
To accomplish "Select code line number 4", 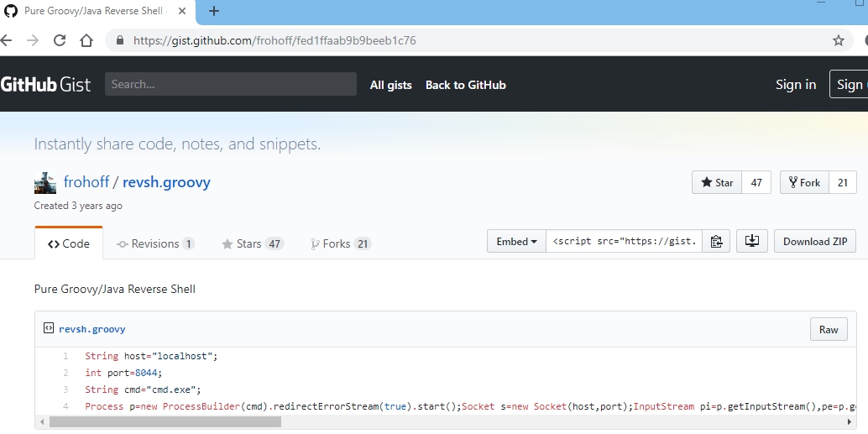I will (x=65, y=406).
